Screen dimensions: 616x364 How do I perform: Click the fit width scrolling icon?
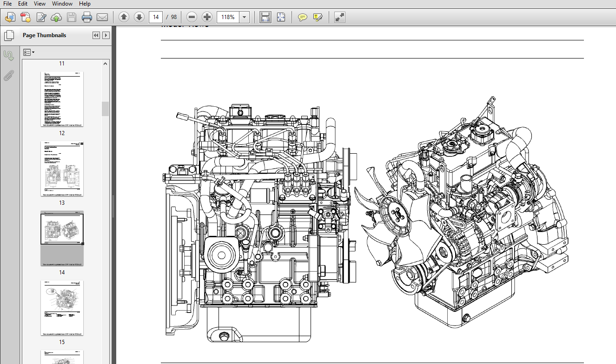click(265, 18)
